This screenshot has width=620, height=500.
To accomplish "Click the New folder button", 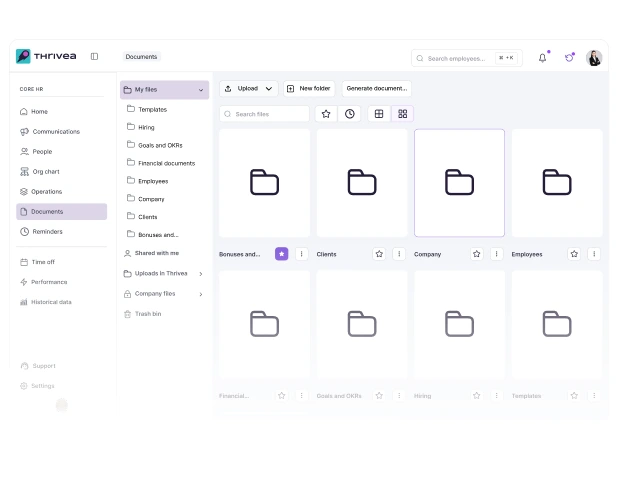I will pos(309,88).
